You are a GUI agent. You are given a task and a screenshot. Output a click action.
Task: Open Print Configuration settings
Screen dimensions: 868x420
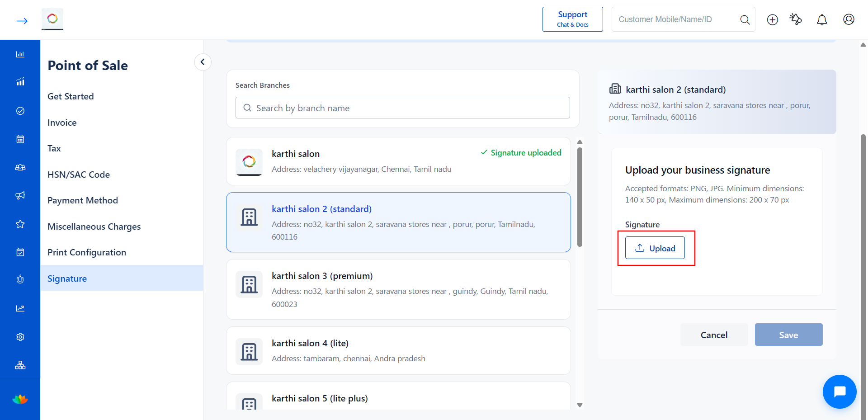coord(87,252)
